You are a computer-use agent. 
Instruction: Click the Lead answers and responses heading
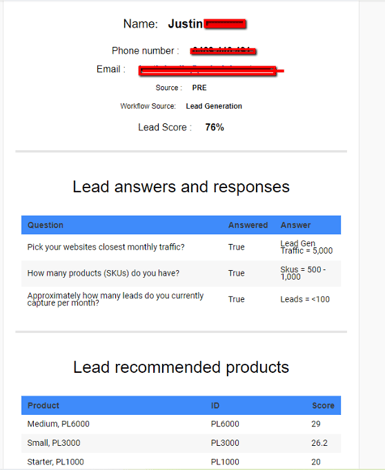coord(181,187)
